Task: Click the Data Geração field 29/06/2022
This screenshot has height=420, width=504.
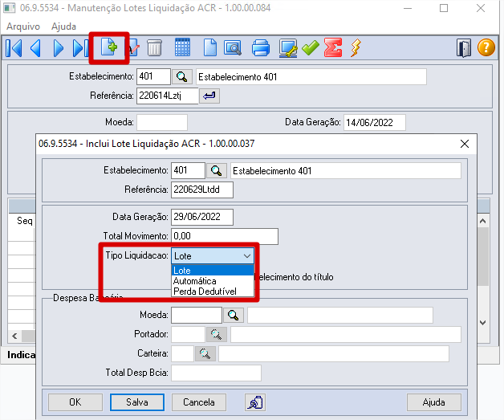Action: [202, 217]
